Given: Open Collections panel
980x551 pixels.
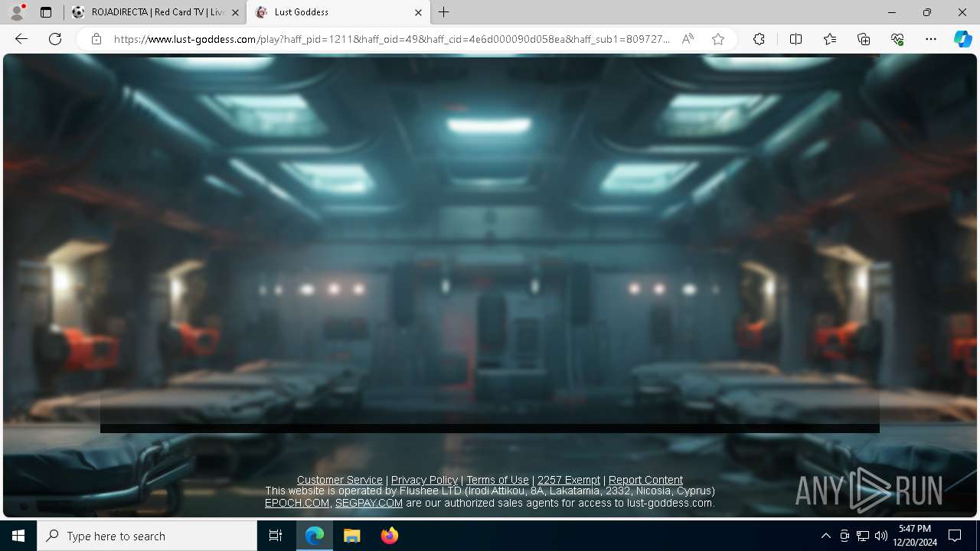Looking at the screenshot, I should [x=864, y=39].
